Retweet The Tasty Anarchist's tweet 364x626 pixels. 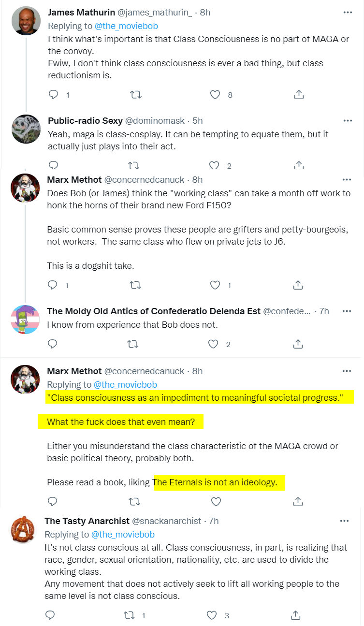[x=130, y=615]
